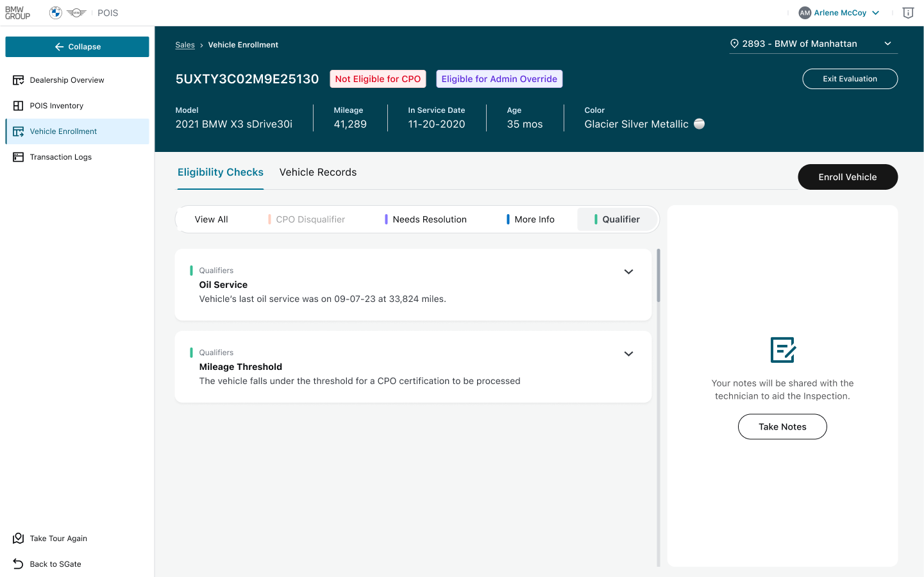Screen dimensions: 924x577
Task: Select the View All filter
Action: point(212,219)
